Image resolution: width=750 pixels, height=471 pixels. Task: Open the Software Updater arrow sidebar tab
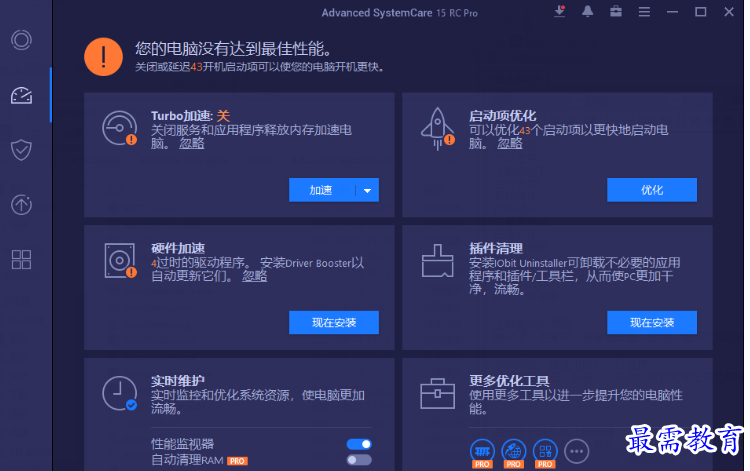tap(22, 205)
